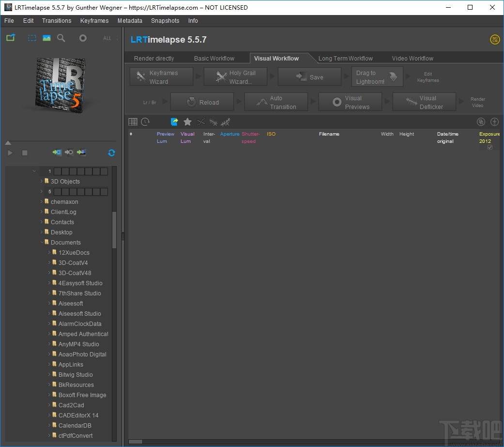Screen dimensions: 504x447
Task: Click the download arrow circle icon
Action: point(494,122)
